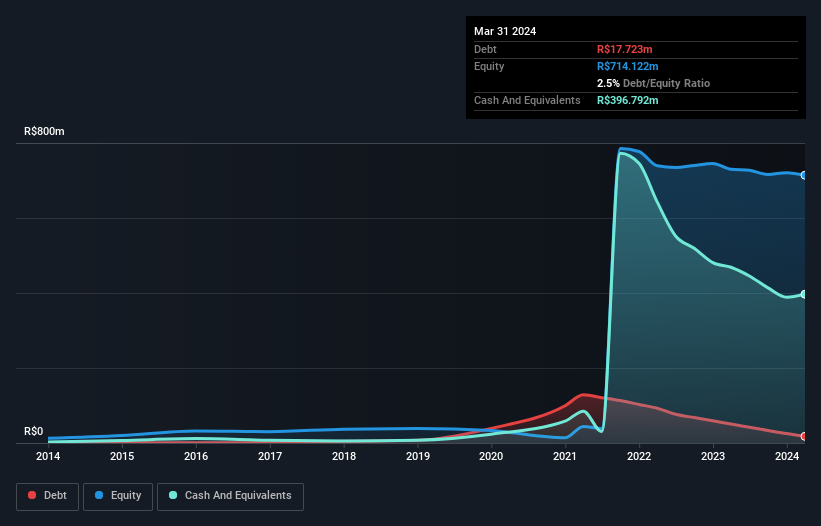Click the 2024 x-axis label

tap(787, 456)
